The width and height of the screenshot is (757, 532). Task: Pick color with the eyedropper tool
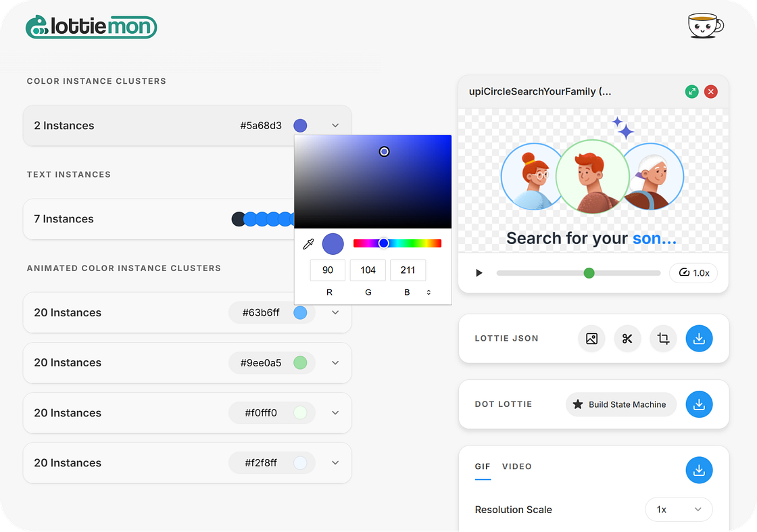pos(308,244)
